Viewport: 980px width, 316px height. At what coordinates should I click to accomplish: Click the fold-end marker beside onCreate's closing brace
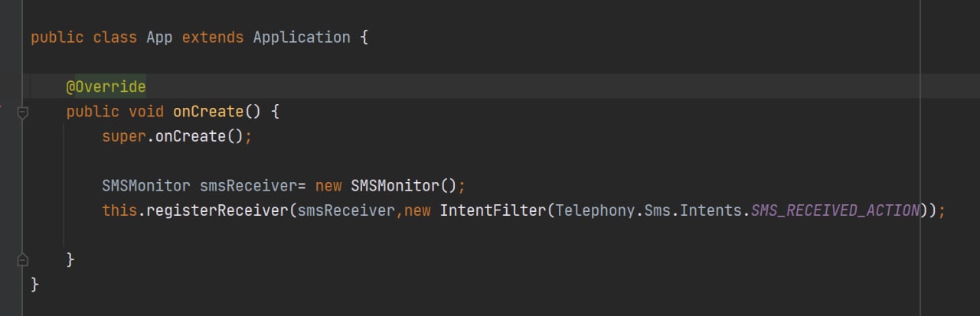pyautogui.click(x=23, y=259)
